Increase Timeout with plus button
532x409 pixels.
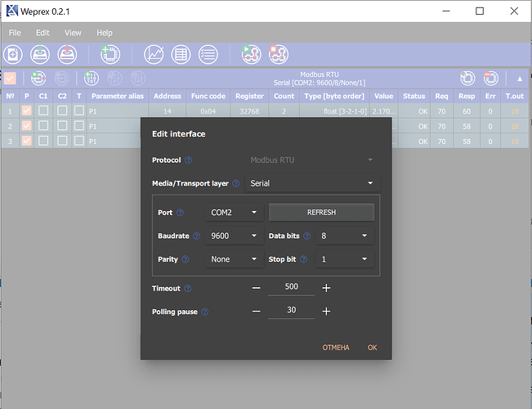point(326,288)
